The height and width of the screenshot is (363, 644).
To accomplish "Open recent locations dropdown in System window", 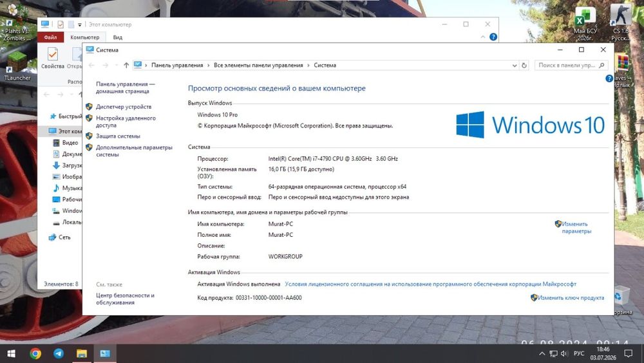I will 116,65.
